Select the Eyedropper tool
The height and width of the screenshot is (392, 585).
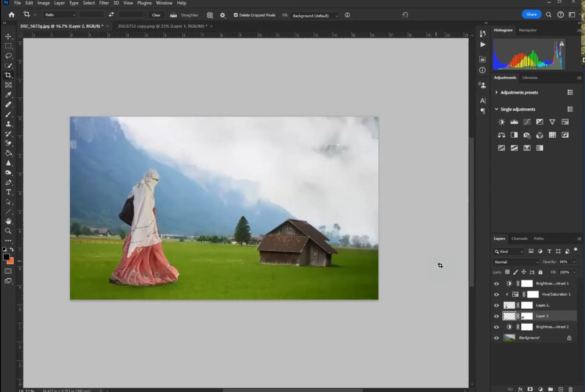pyautogui.click(x=8, y=95)
